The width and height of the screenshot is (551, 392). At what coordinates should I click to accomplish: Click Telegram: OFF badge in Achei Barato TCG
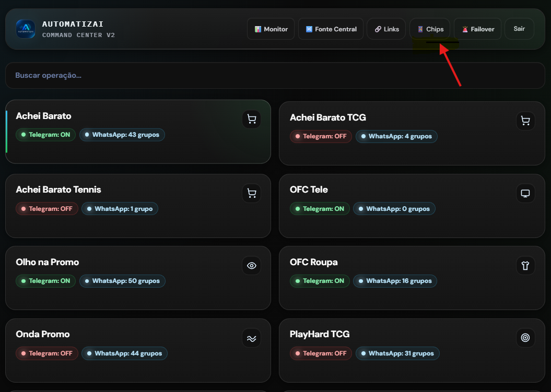click(321, 136)
